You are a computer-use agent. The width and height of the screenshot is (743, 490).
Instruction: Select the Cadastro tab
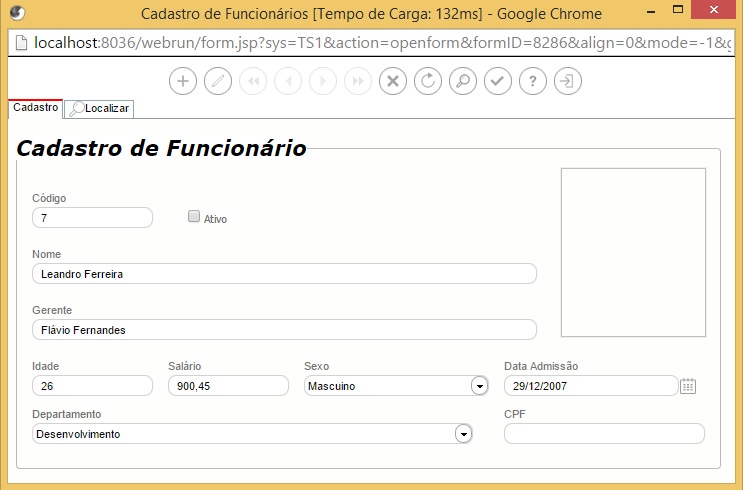coord(35,107)
